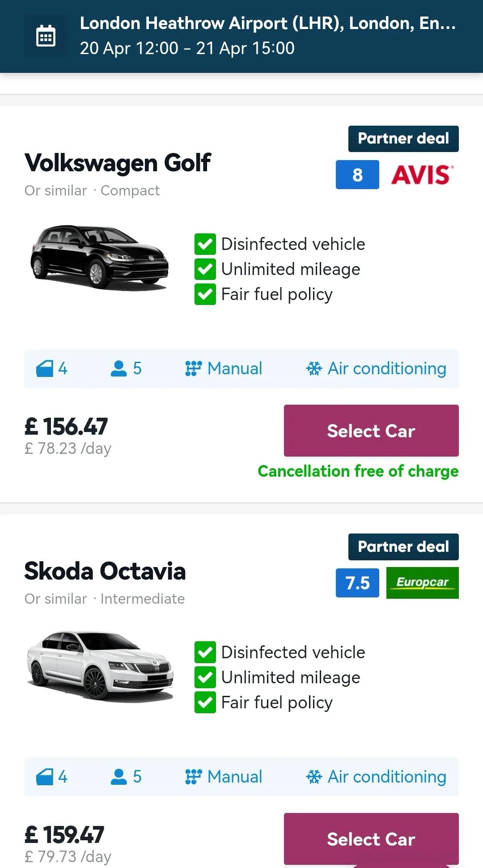Tap the Unlimited mileage checkmark for Volkswagen Golf

pos(205,269)
